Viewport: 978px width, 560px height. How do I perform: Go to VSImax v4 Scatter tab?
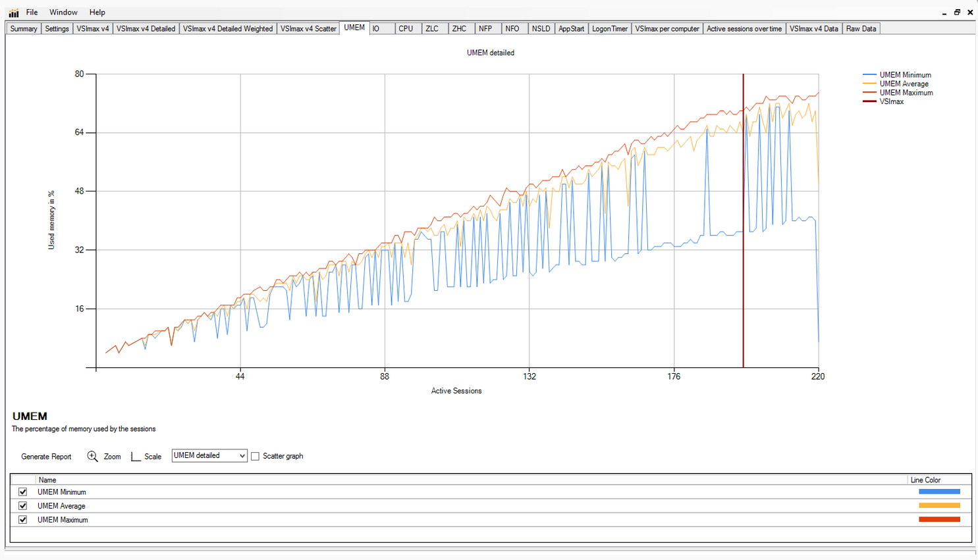click(308, 29)
